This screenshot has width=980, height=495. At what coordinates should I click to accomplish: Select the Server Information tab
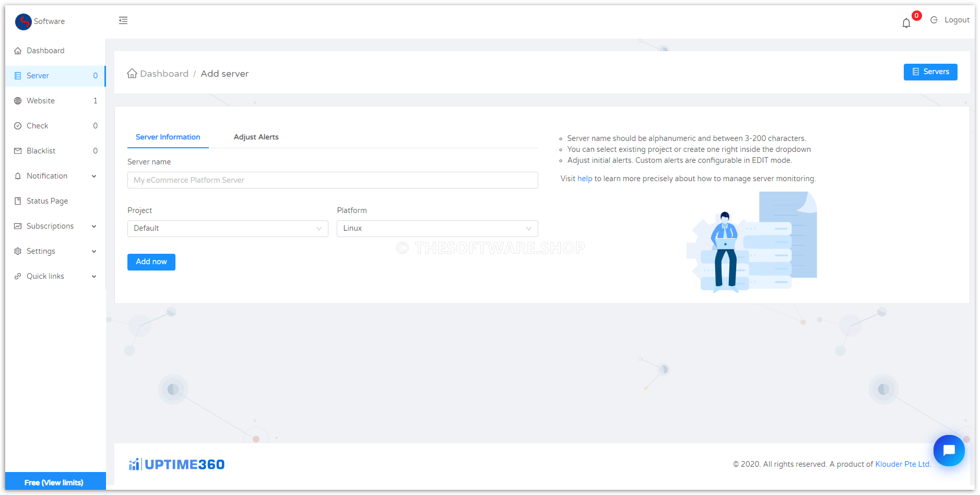click(168, 137)
